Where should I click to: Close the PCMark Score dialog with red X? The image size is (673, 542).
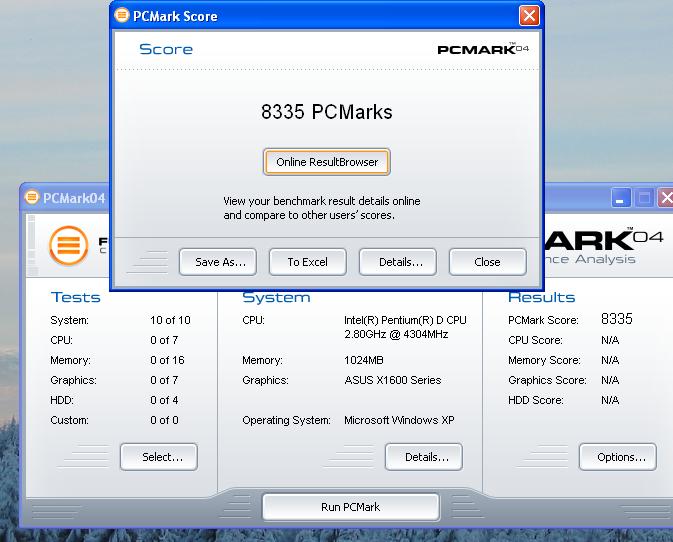pos(529,15)
